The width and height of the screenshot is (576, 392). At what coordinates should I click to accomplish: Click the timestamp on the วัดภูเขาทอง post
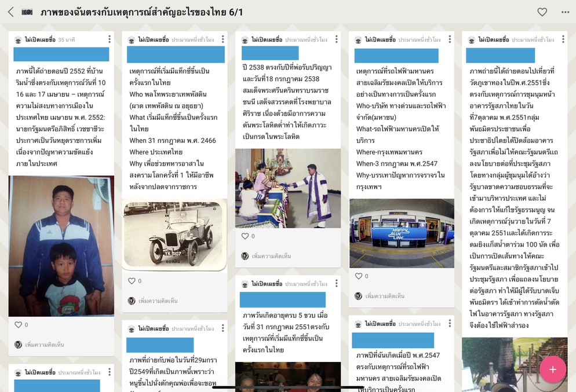tap(533, 39)
